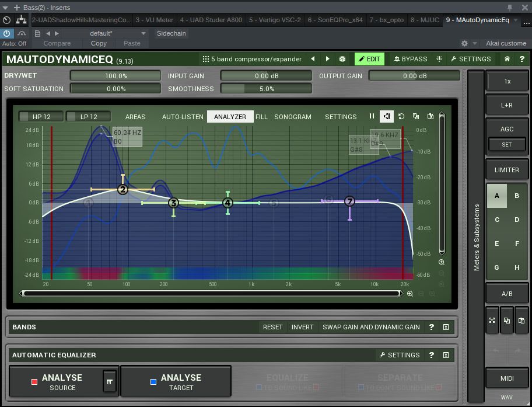Viewport: 532px width, 407px height.
Task: Click the graph zoom-in magnifier on right
Action: point(442,262)
